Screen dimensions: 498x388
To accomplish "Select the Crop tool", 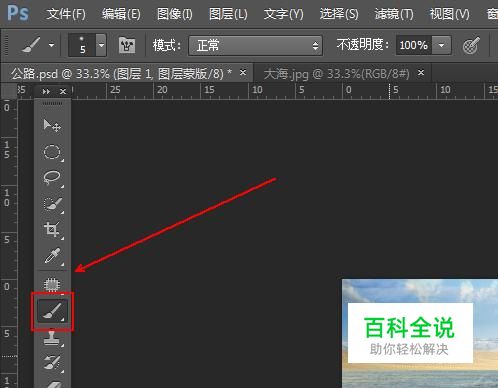I will [52, 230].
